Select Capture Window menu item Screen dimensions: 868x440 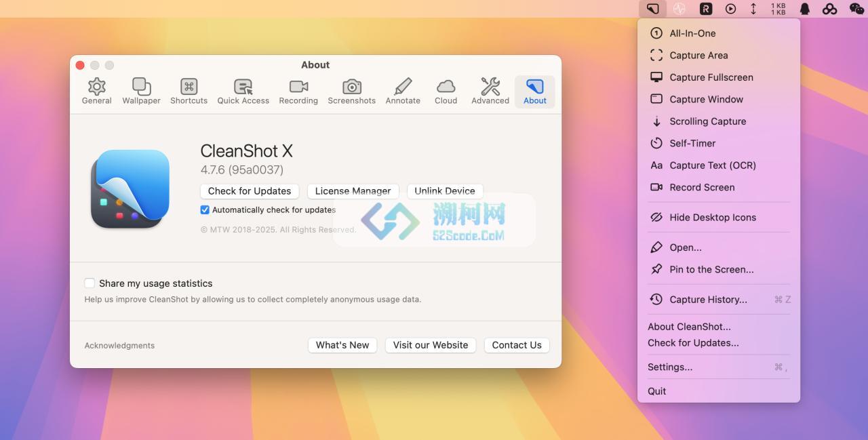719,99
